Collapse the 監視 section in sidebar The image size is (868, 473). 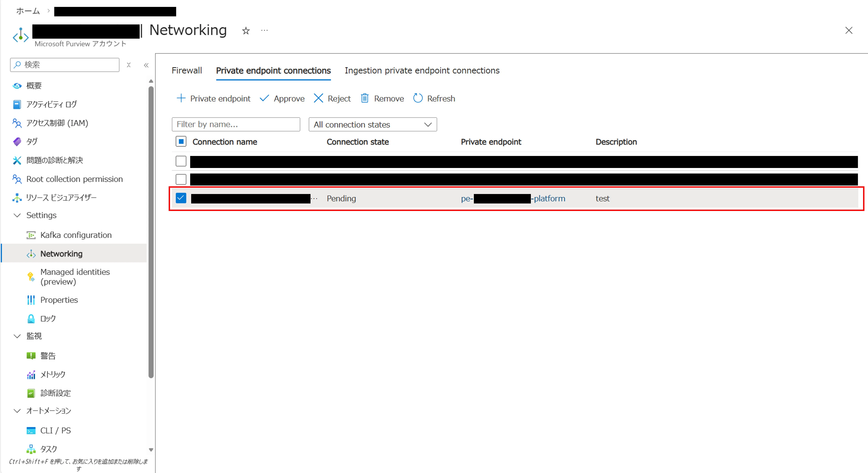coord(17,336)
